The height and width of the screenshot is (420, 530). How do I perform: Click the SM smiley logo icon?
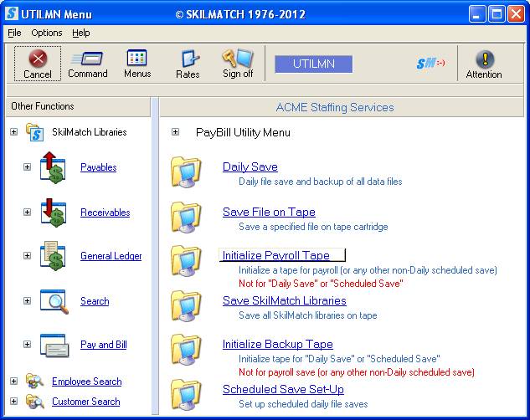pos(430,63)
